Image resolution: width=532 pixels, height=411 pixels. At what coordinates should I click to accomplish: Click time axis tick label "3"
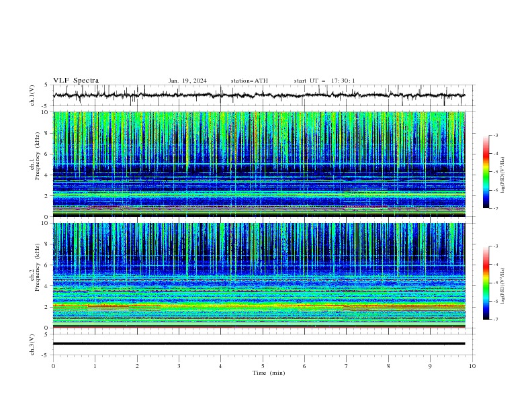(x=179, y=366)
